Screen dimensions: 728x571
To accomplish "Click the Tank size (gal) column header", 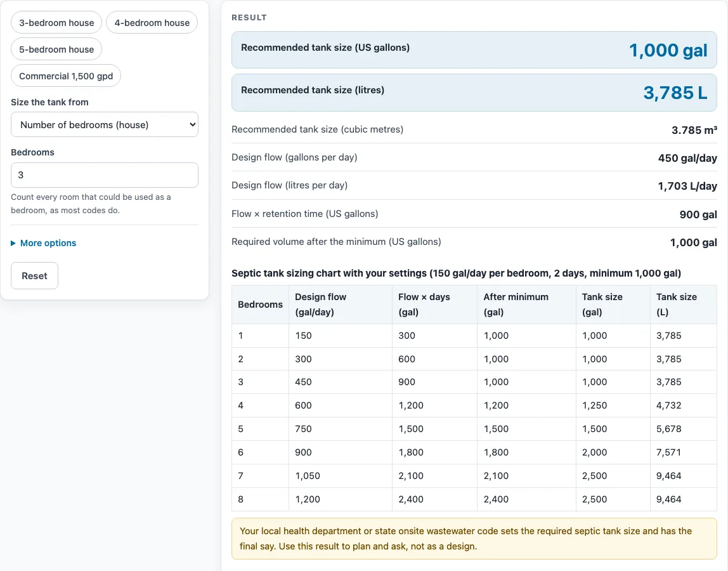I will pos(613,305).
